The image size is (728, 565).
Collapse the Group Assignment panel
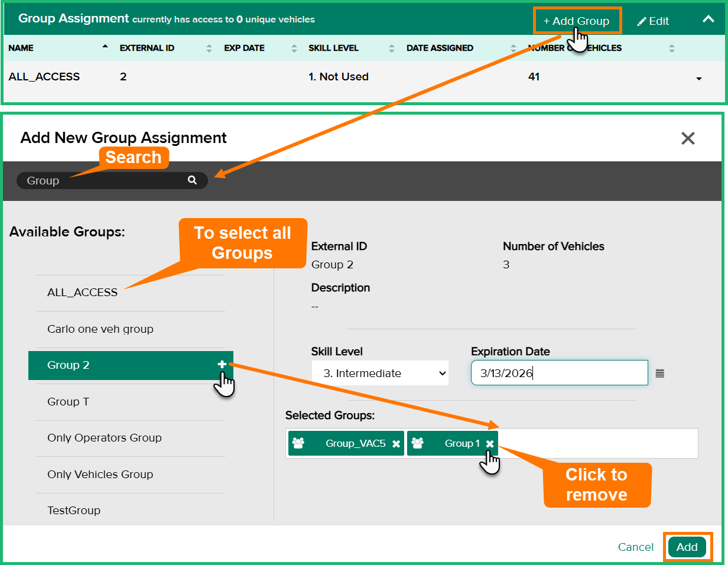[708, 20]
